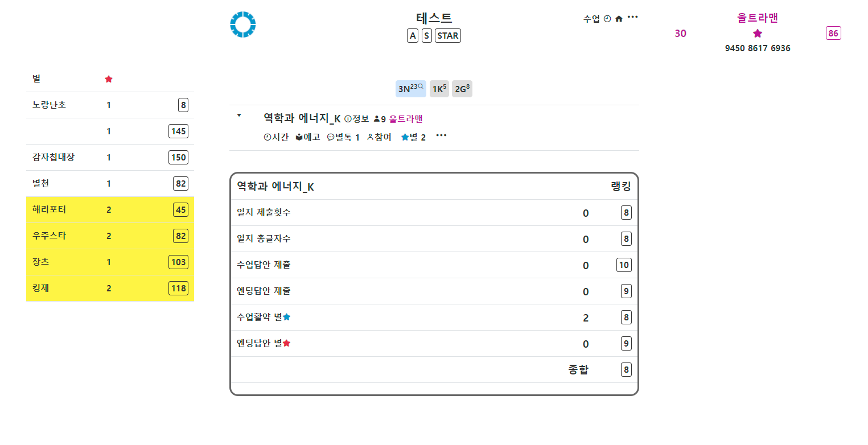This screenshot has width=868, height=445.
Task: Click the 시간 clock item
Action: coord(277,137)
